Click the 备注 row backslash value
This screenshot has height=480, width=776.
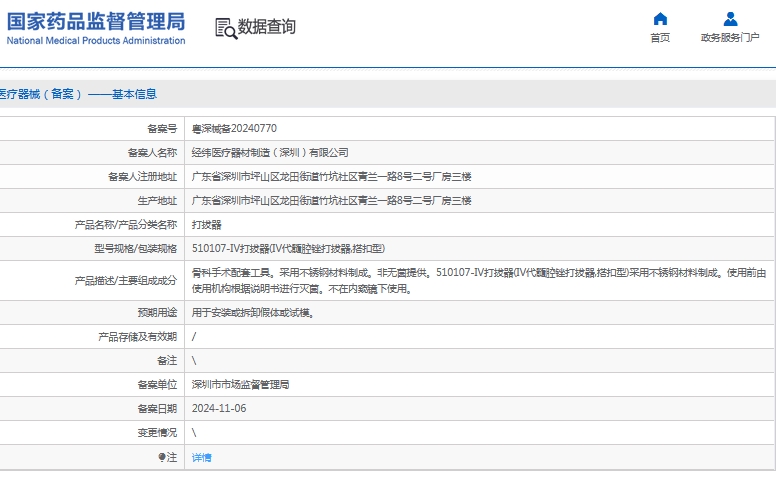tap(194, 361)
